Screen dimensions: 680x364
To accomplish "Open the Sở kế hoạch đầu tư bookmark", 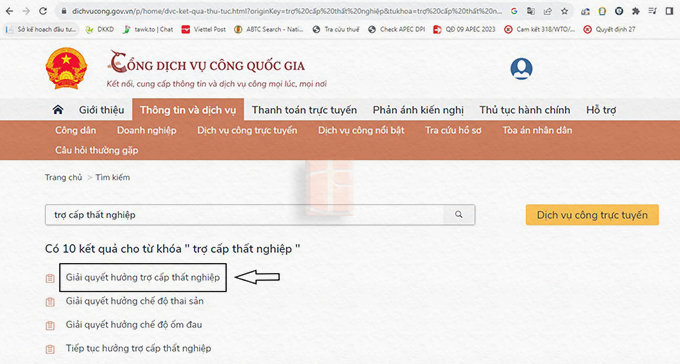I will 42,30.
